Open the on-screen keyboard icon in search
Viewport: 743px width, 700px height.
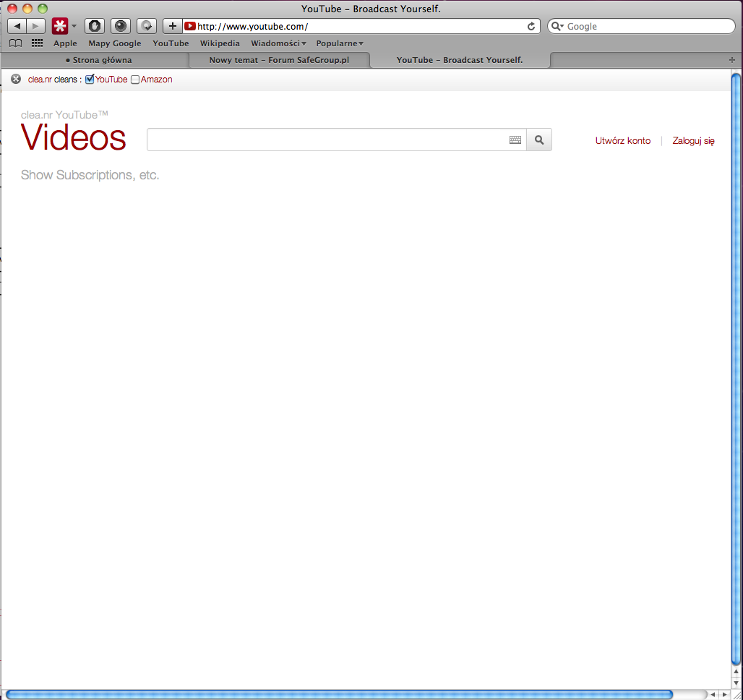point(515,140)
